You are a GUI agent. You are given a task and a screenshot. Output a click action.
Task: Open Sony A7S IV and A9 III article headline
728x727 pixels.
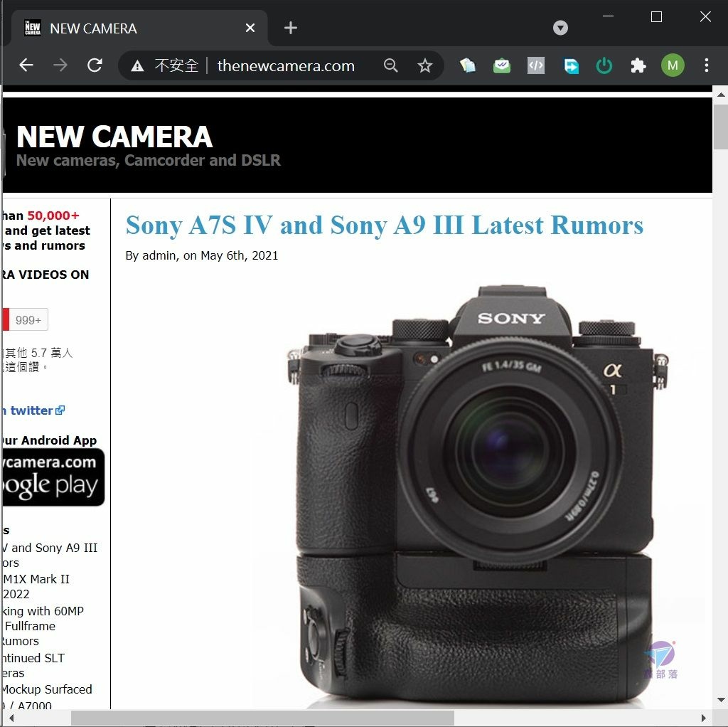pyautogui.click(x=385, y=225)
